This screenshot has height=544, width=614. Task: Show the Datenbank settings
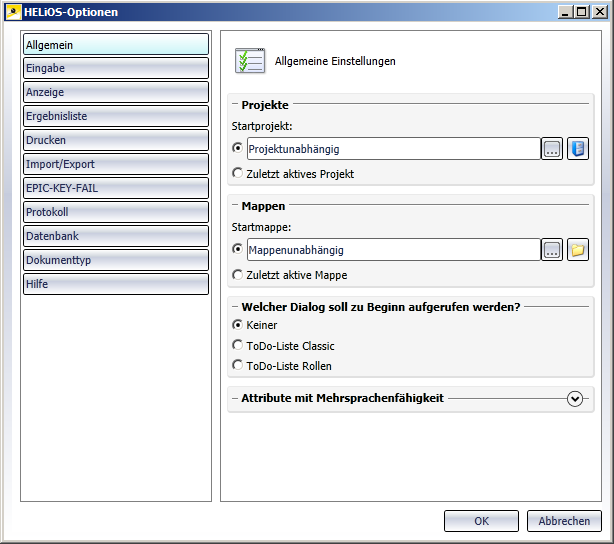tap(116, 236)
